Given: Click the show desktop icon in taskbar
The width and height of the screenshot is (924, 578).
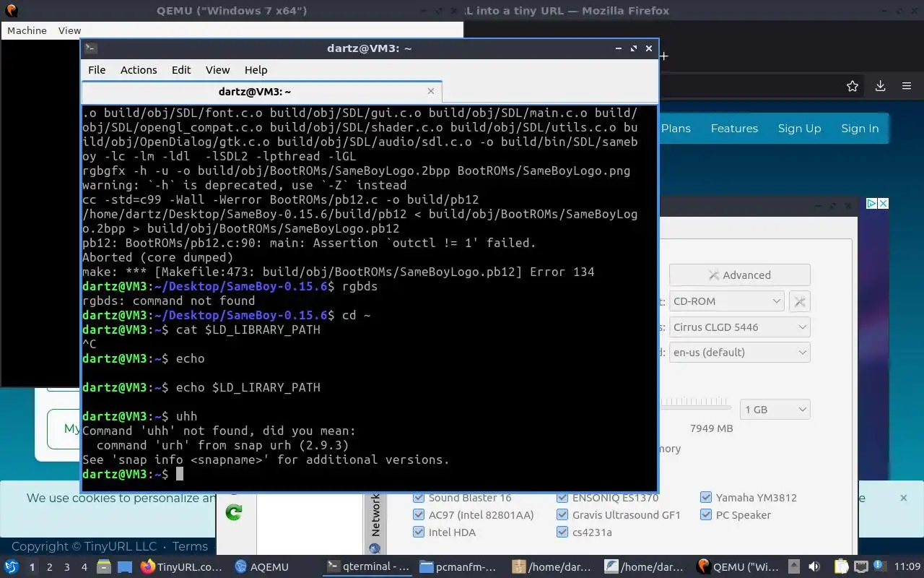Looking at the screenshot, I should [125, 567].
